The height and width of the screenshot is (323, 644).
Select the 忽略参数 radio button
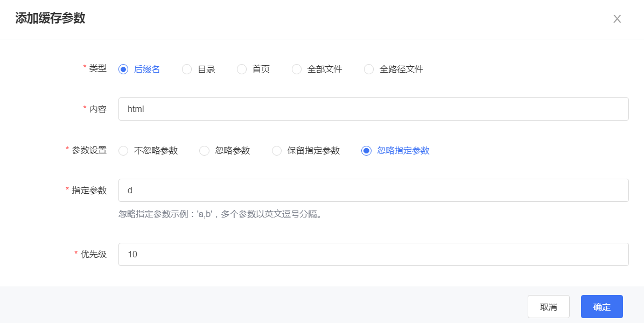(205, 151)
